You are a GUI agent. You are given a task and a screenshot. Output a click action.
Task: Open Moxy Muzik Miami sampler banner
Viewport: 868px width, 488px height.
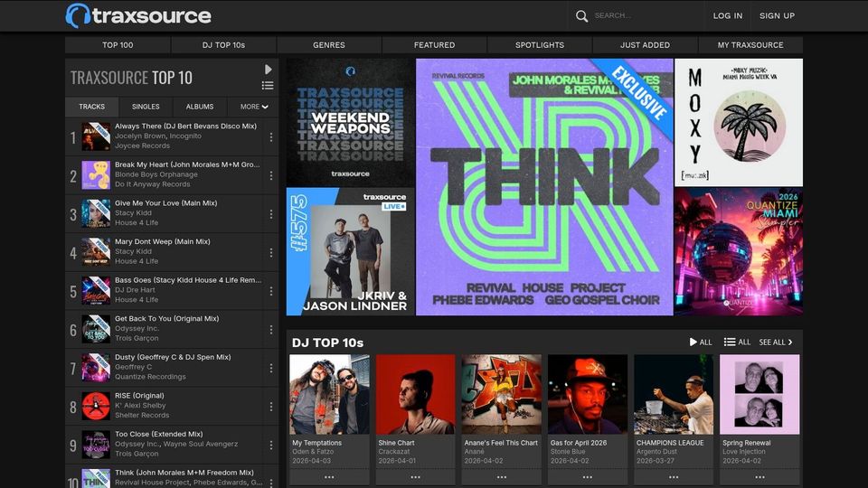pyautogui.click(x=739, y=122)
